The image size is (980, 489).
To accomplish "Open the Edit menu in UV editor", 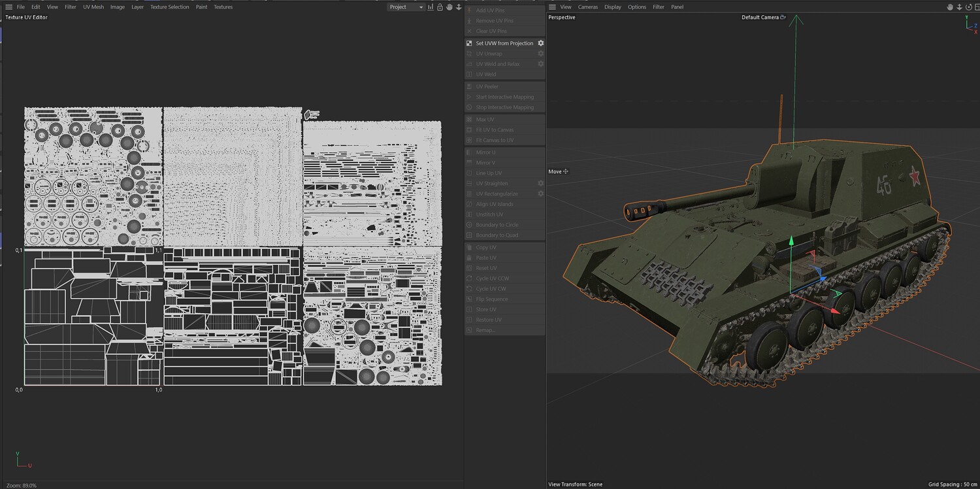I will (36, 7).
